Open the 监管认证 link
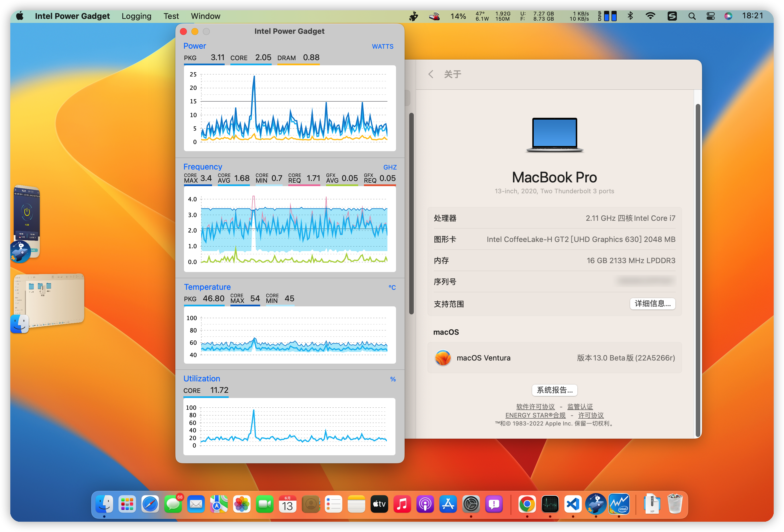Image resolution: width=784 pixels, height=532 pixels. coord(580,407)
